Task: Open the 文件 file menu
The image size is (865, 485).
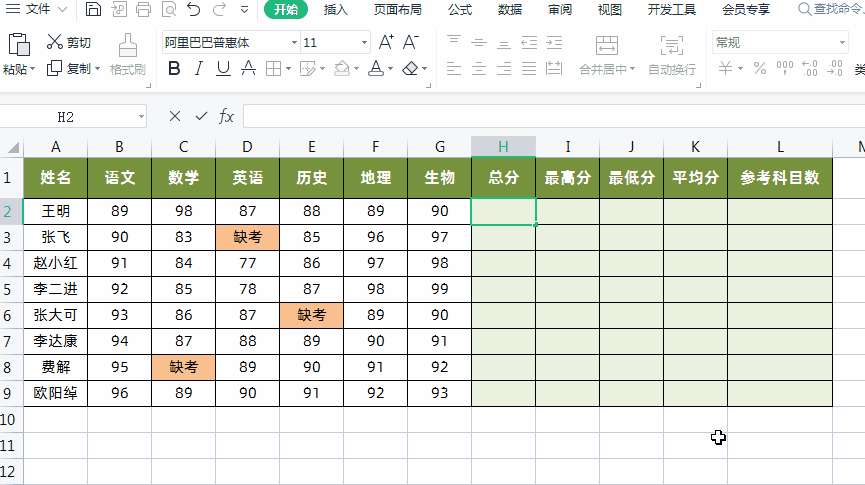Action: coord(36,9)
